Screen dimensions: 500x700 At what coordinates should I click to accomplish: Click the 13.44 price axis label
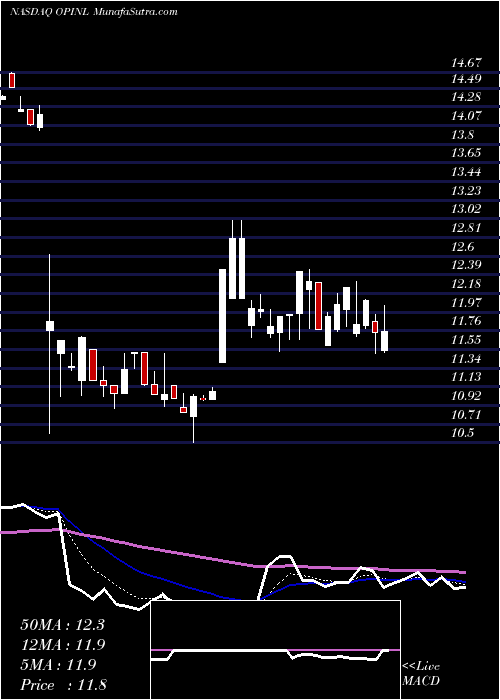point(467,172)
